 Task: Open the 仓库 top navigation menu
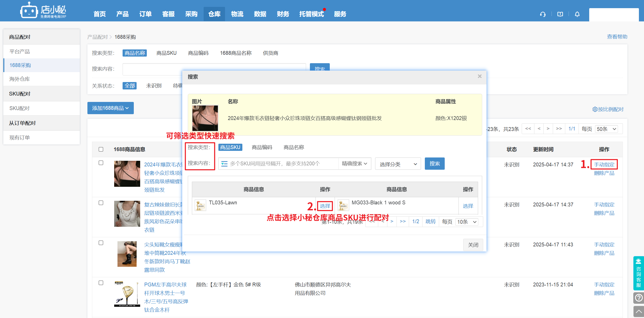214,14
